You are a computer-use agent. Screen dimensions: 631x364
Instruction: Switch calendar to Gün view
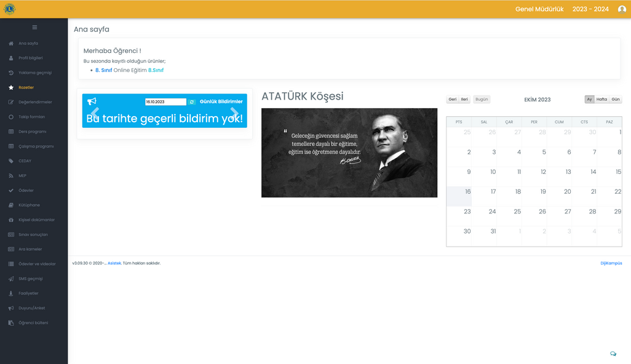(615, 99)
